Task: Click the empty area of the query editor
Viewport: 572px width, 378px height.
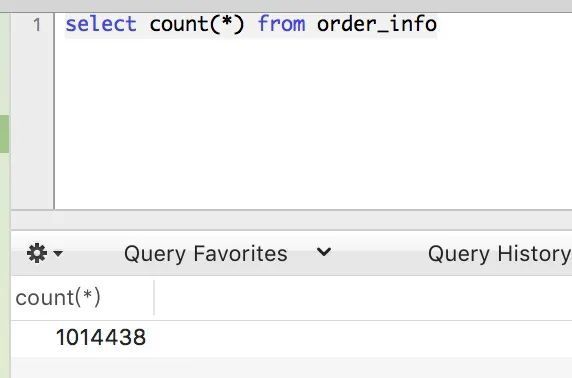Action: point(313,124)
